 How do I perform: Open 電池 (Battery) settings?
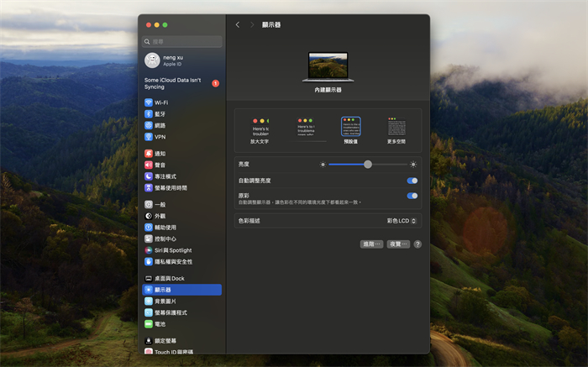click(160, 324)
